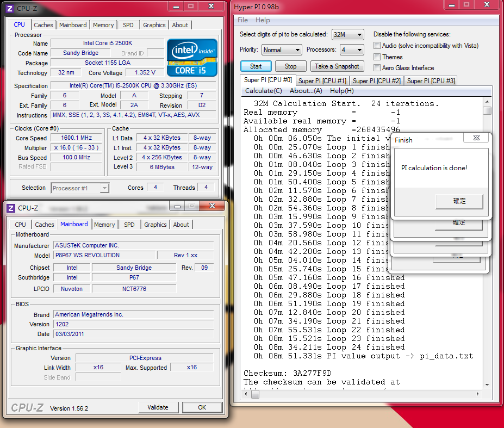Minimize the Hyper PI window
Viewport: 504px width, 428px height.
pyautogui.click(x=452, y=5)
